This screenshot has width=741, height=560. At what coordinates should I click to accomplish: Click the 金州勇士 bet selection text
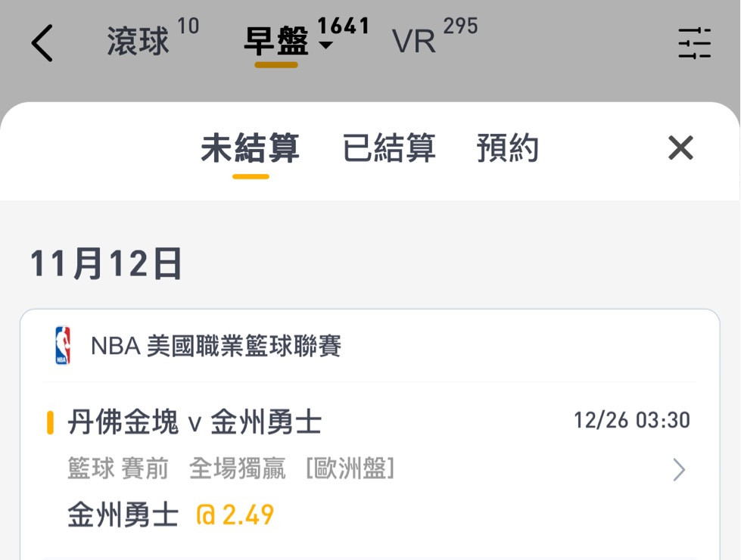[123, 515]
